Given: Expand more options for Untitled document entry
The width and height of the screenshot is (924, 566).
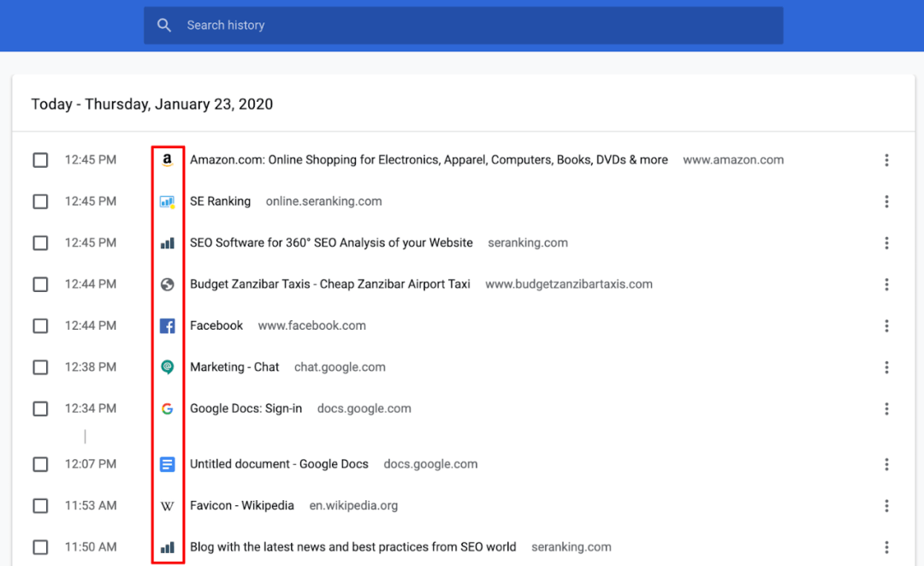Looking at the screenshot, I should point(886,464).
